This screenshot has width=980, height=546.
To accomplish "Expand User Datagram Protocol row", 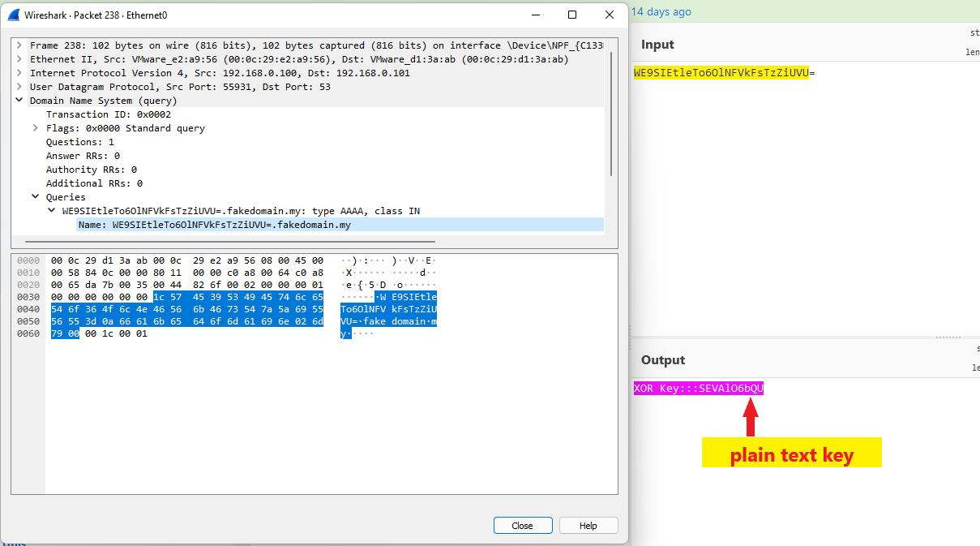I will click(19, 87).
